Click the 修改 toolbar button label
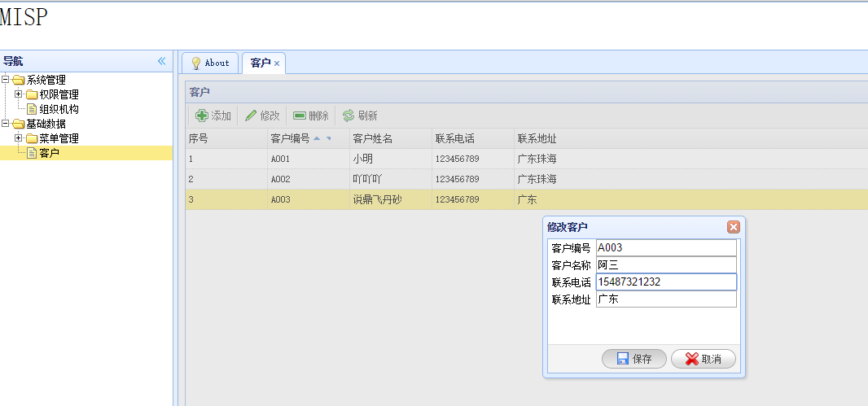868x406 pixels. [270, 116]
